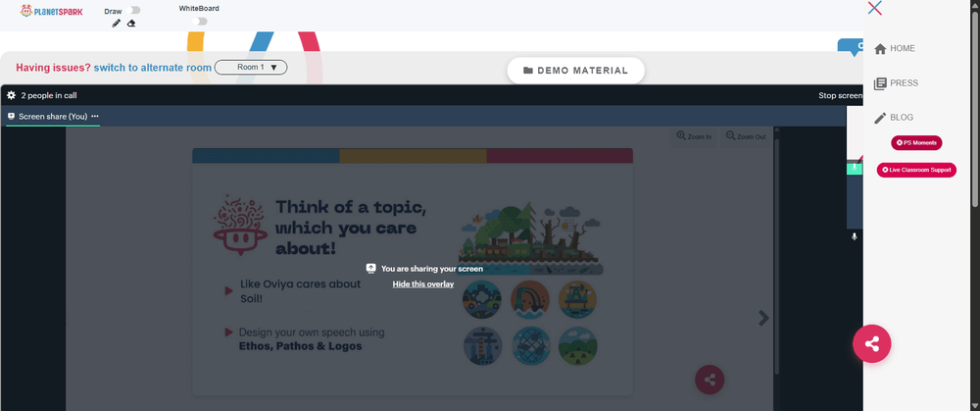The height and width of the screenshot is (411, 980).
Task: Open BLOG in side menu
Action: click(x=893, y=118)
